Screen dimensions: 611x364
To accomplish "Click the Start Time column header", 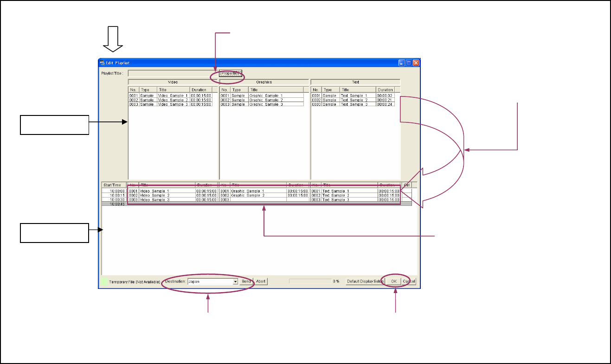I will pos(114,185).
